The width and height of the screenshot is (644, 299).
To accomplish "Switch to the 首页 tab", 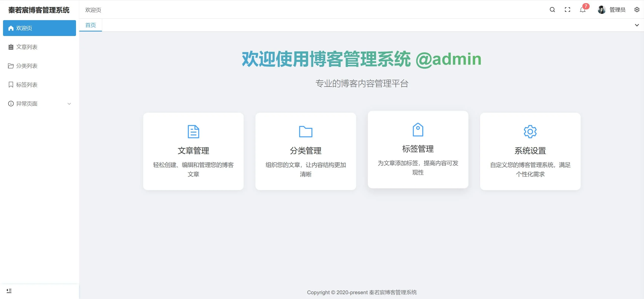I will [90, 25].
